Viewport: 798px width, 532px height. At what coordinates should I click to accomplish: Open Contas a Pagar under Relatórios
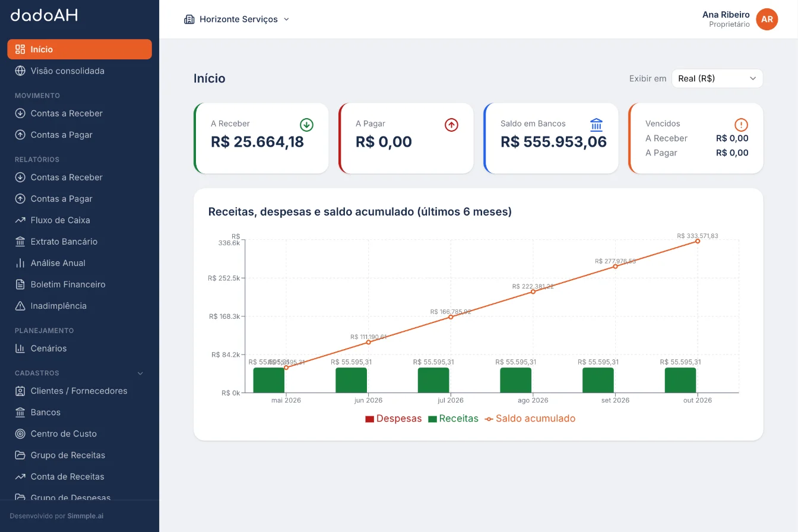click(80, 199)
